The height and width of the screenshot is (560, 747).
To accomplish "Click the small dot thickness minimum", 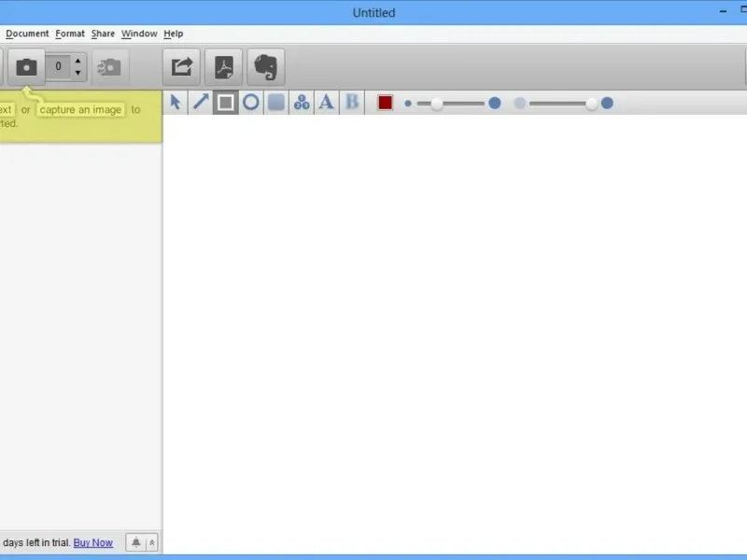I will [x=408, y=104].
